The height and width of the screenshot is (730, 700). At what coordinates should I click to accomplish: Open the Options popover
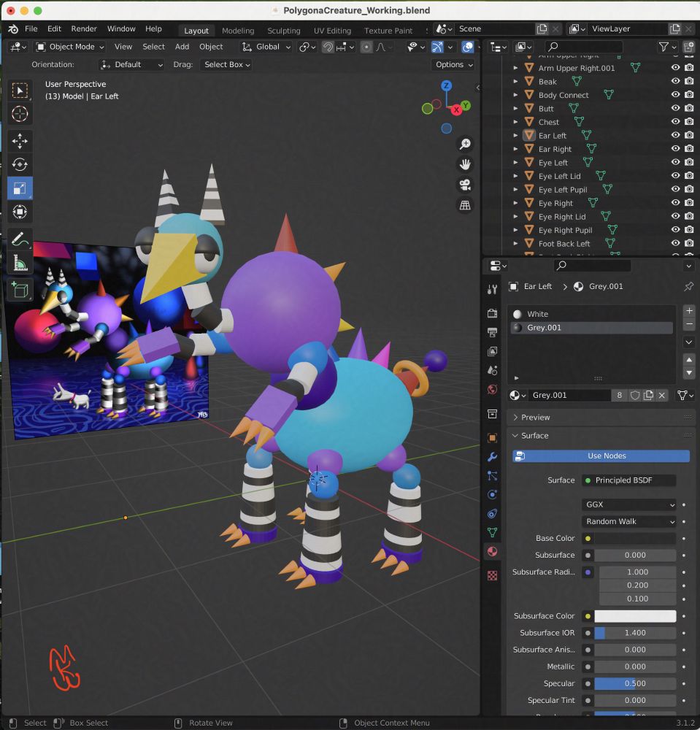454,65
